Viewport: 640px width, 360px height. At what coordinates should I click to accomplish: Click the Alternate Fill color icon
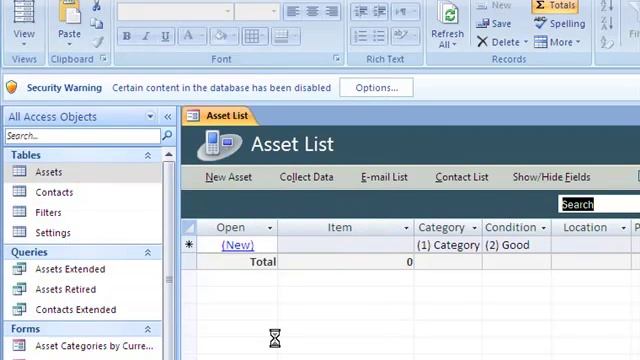tap(282, 36)
